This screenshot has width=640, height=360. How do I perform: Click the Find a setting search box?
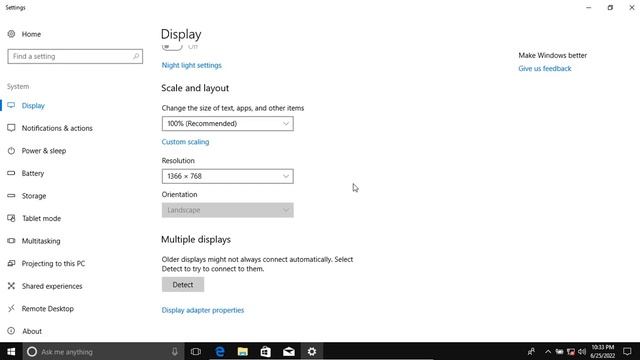point(75,56)
